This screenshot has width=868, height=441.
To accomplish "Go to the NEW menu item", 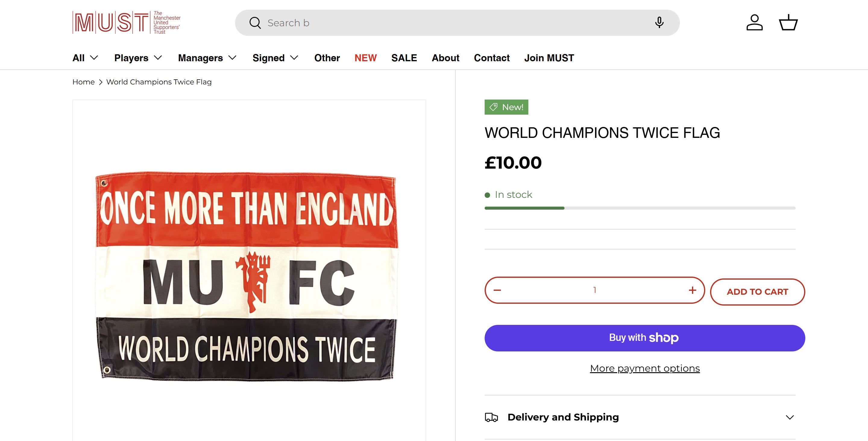I will pos(365,58).
